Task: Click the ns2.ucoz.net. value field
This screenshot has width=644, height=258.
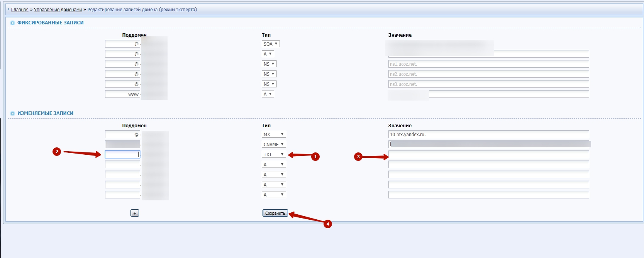Action: (488, 74)
